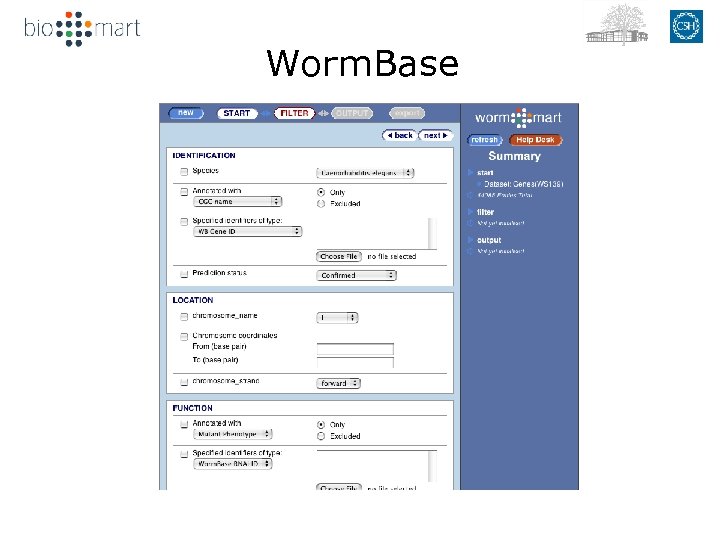Click Choose File in Identification section
This screenshot has height=540, width=720.
(x=339, y=256)
